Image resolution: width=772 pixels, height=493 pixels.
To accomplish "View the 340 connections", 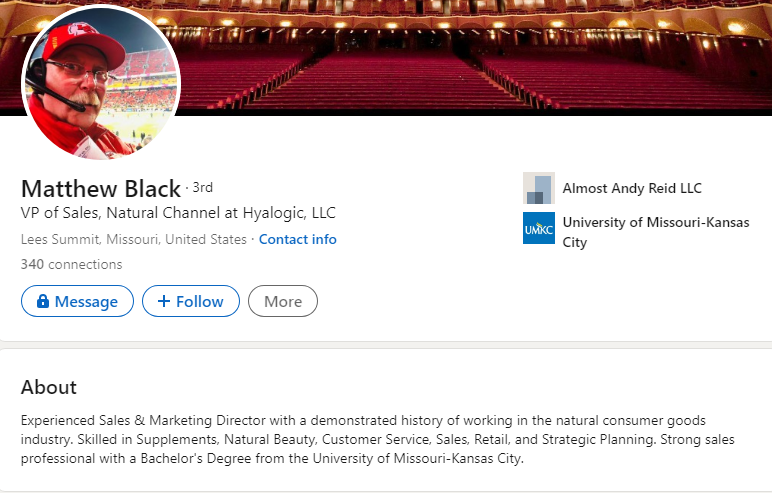I will click(x=71, y=264).
